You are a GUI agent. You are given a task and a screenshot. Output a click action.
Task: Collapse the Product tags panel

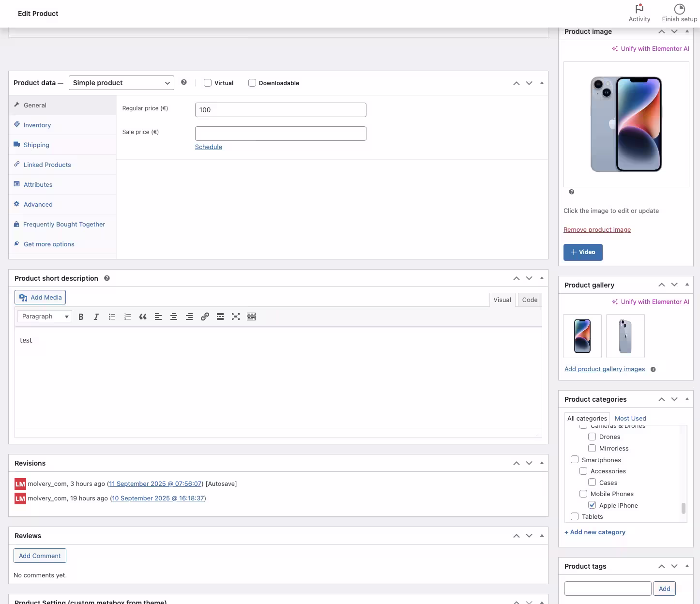(x=687, y=566)
